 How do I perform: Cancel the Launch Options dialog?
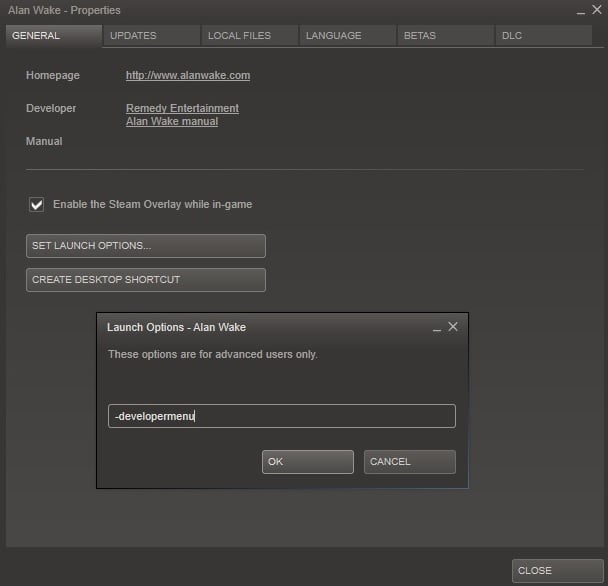click(x=410, y=462)
